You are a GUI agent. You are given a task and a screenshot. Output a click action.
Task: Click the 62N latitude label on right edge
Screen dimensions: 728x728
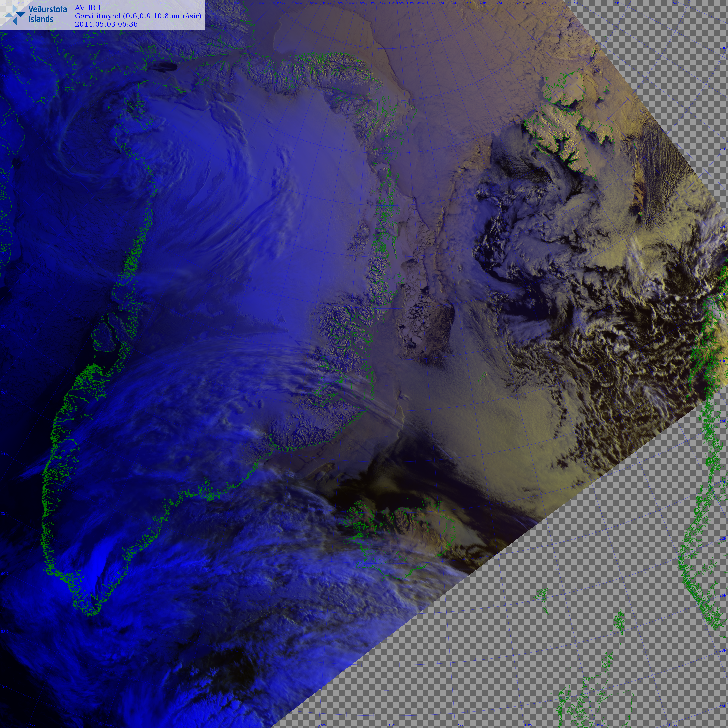point(723,539)
